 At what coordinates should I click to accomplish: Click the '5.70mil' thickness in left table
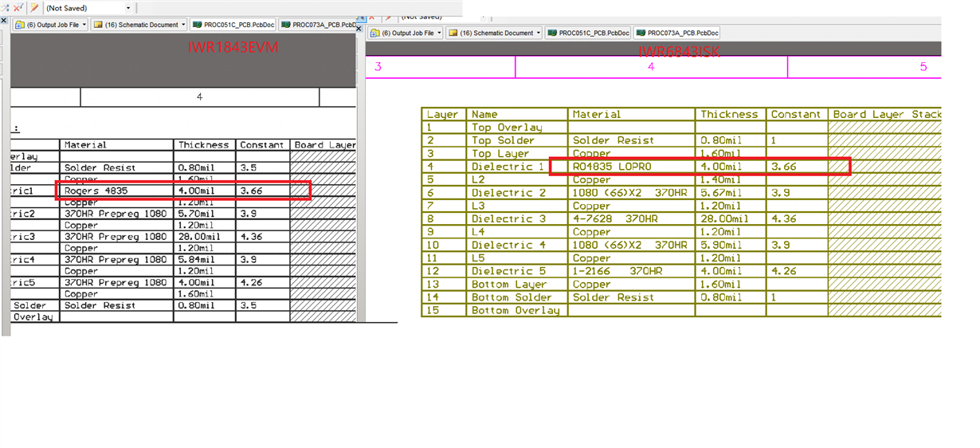pyautogui.click(x=205, y=214)
